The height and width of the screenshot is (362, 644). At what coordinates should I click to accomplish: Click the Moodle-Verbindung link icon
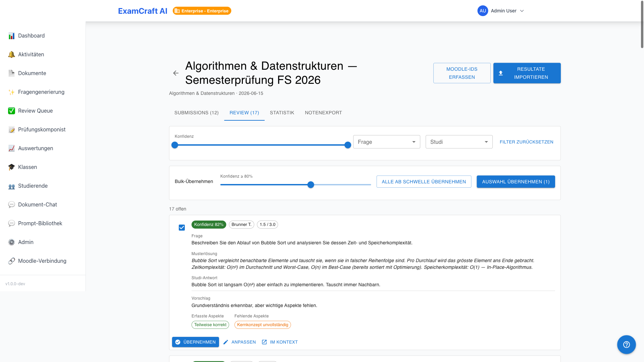[x=11, y=261]
